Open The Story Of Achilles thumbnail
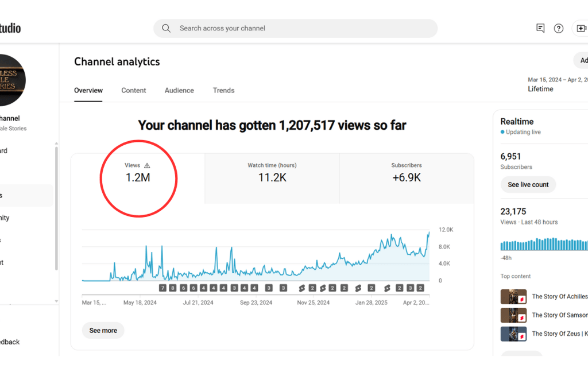The height and width of the screenshot is (372, 588). [513, 297]
